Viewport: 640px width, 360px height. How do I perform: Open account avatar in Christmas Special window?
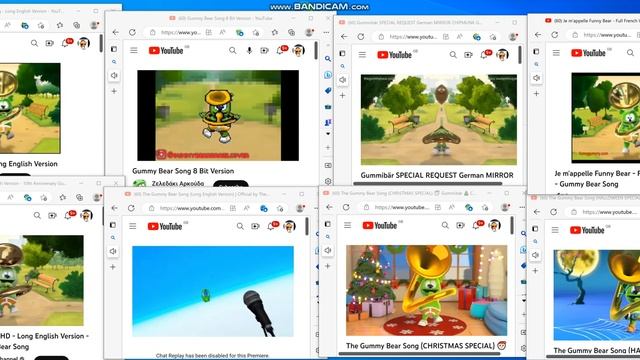click(x=494, y=225)
